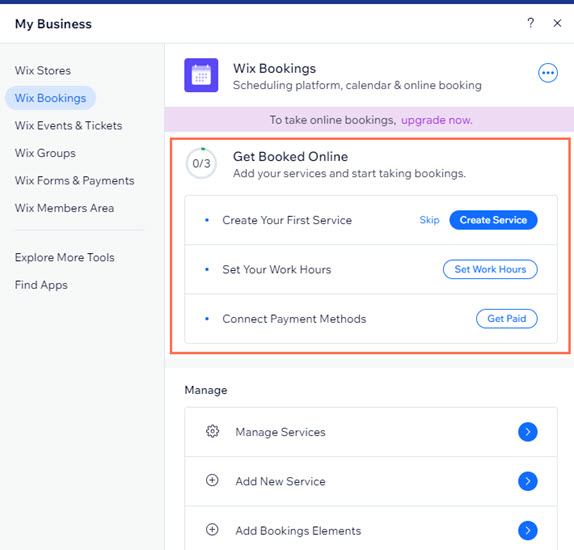574x550 pixels.
Task: Open the help question mark icon
Action: click(530, 23)
